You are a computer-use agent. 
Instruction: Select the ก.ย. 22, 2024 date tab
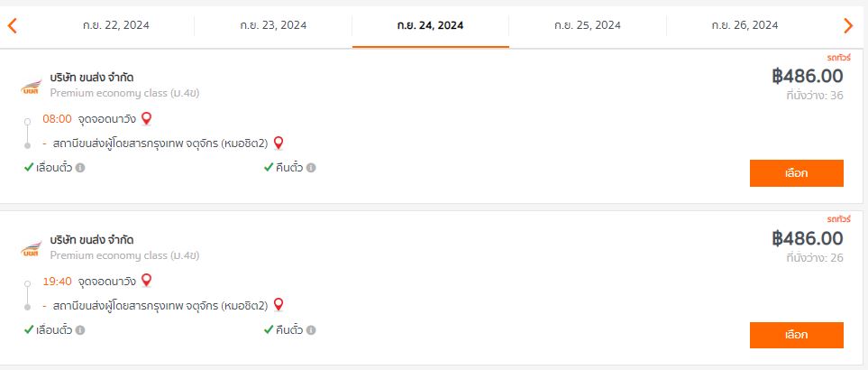pos(115,25)
